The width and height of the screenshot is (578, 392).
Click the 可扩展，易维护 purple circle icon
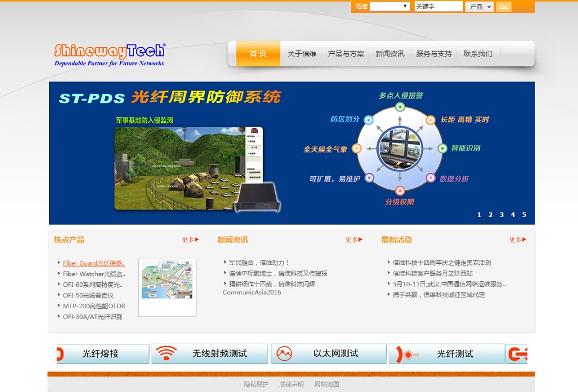(x=369, y=178)
